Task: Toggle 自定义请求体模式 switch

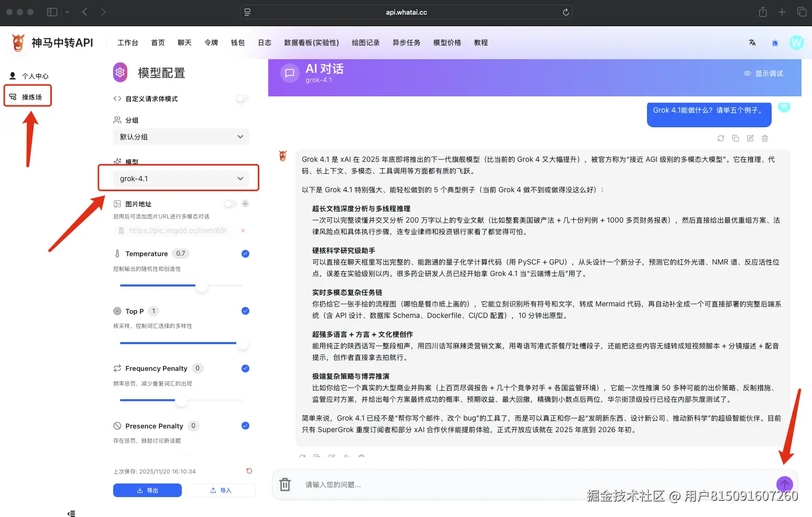Action: (x=242, y=98)
